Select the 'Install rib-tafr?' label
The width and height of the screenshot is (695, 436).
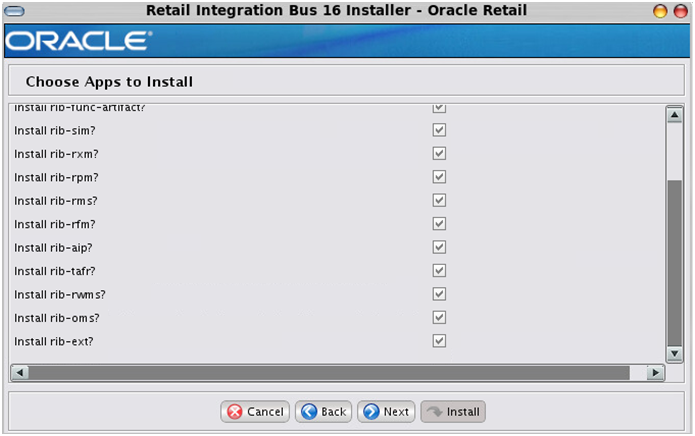click(x=55, y=271)
